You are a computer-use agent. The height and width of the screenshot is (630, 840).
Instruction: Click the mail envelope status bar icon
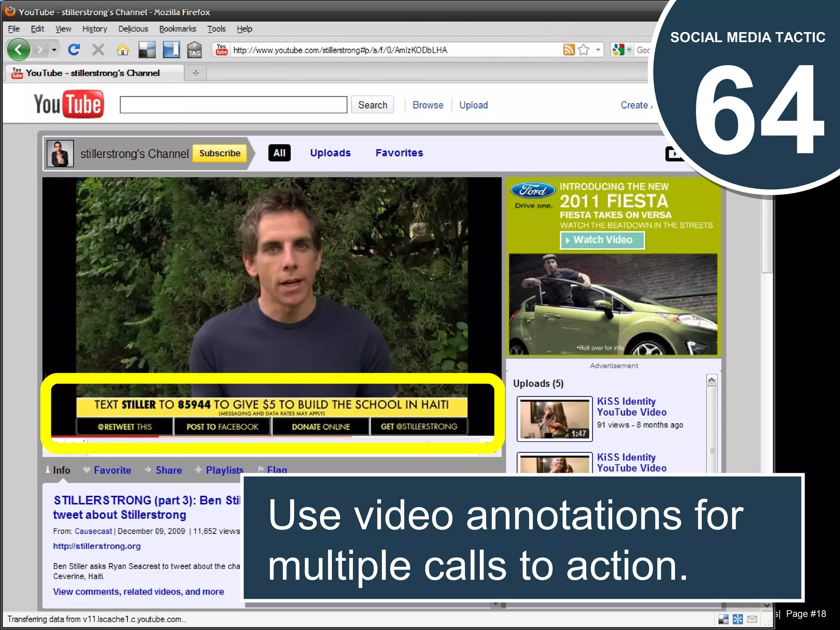tap(752, 619)
